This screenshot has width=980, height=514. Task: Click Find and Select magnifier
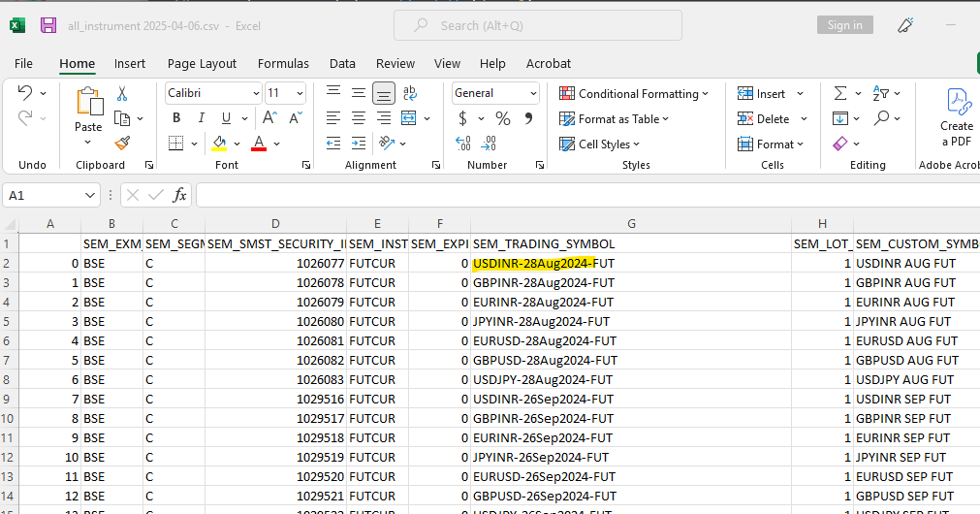tap(881, 117)
